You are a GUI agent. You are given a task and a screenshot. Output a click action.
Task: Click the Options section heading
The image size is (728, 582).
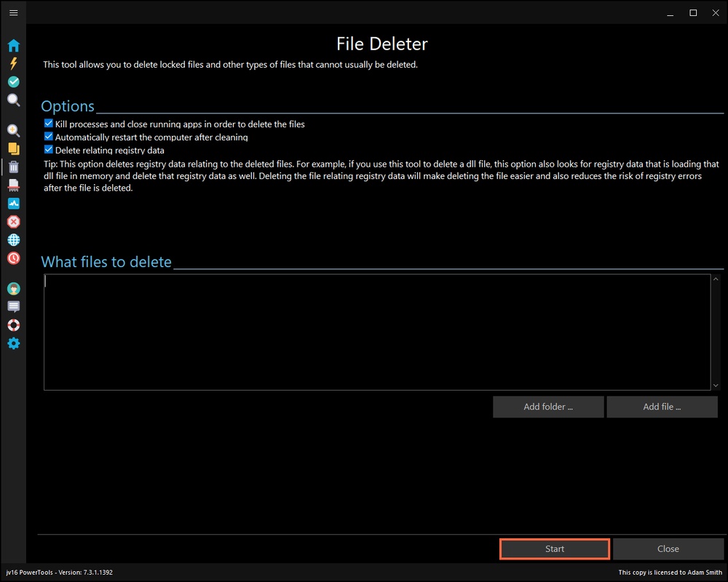[x=68, y=106]
